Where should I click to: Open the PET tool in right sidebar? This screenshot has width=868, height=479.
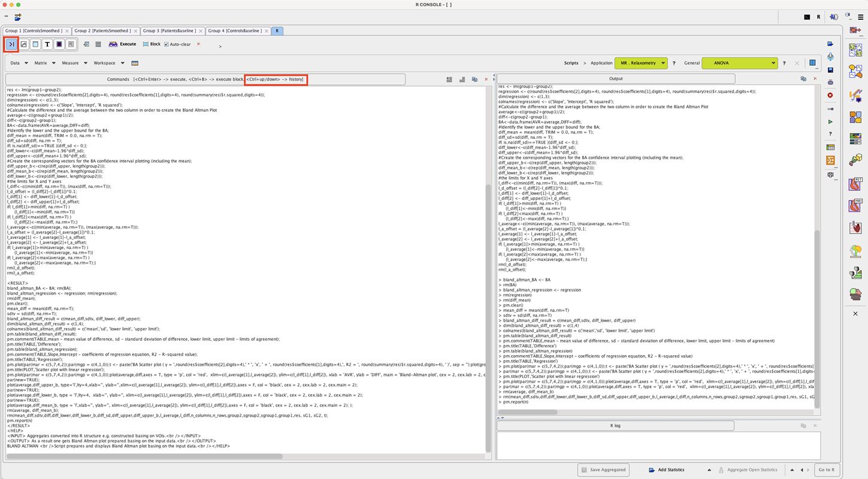(855, 184)
